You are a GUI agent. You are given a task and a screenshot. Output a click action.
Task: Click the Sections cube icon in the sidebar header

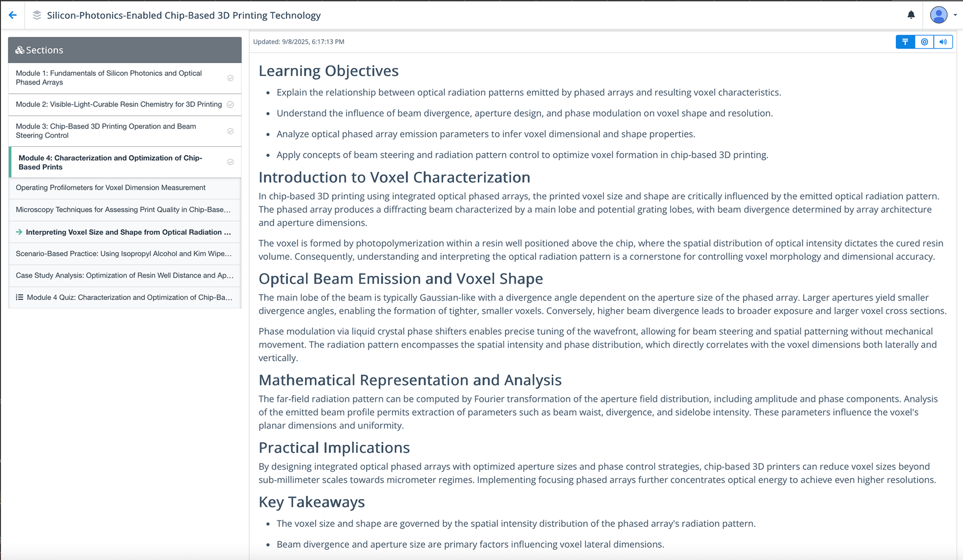19,50
